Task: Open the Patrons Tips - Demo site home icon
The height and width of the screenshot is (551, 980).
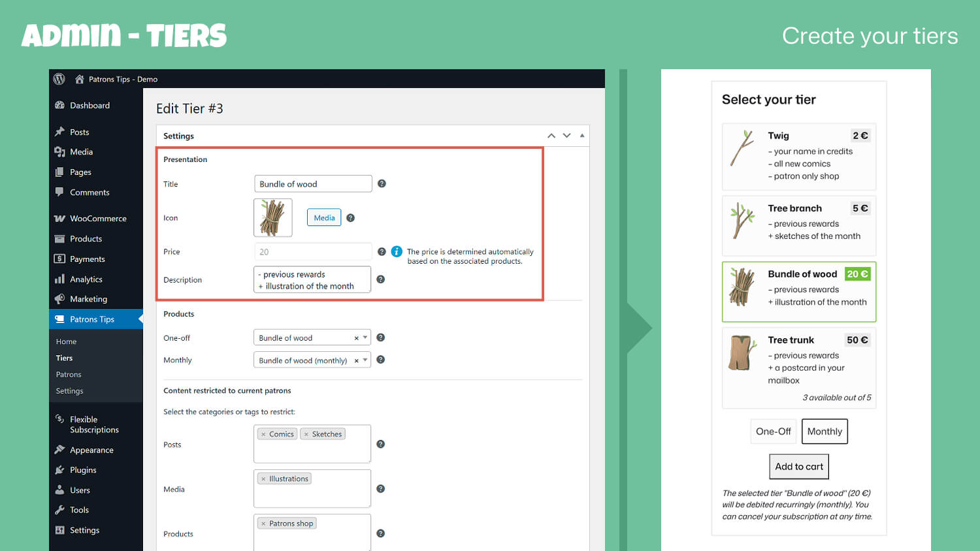Action: click(x=80, y=79)
